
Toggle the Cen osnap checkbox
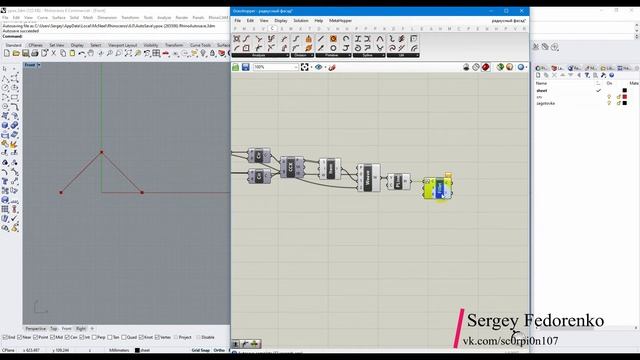[68, 338]
